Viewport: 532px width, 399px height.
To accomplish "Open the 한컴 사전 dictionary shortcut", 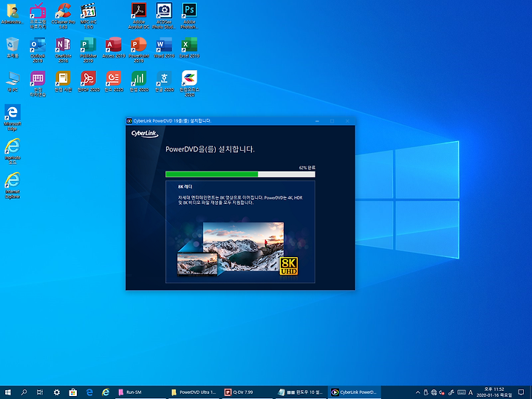I will [63, 82].
